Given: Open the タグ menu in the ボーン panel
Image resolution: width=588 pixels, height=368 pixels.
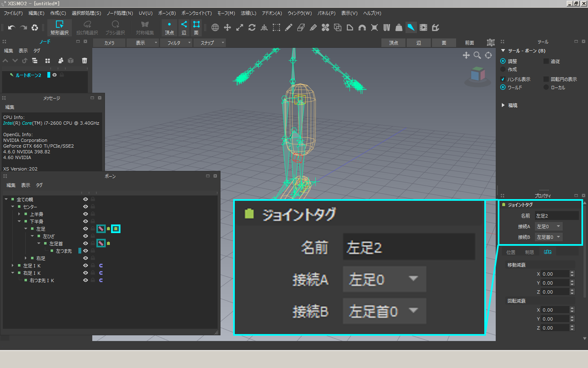Looking at the screenshot, I should point(39,185).
